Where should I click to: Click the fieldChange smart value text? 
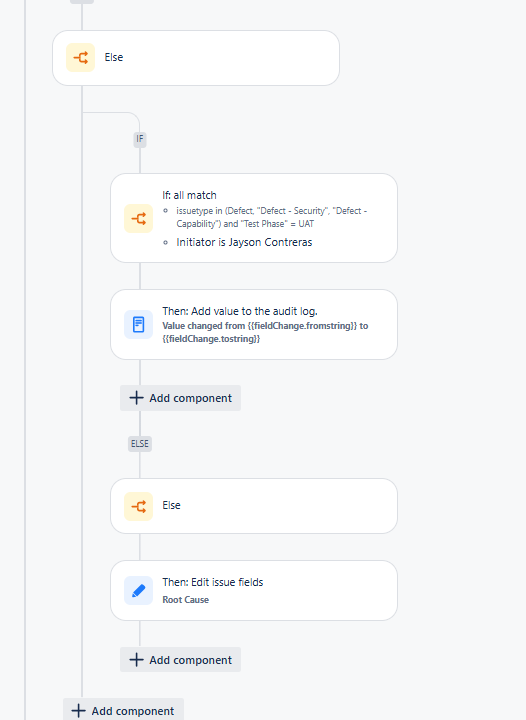click(265, 332)
